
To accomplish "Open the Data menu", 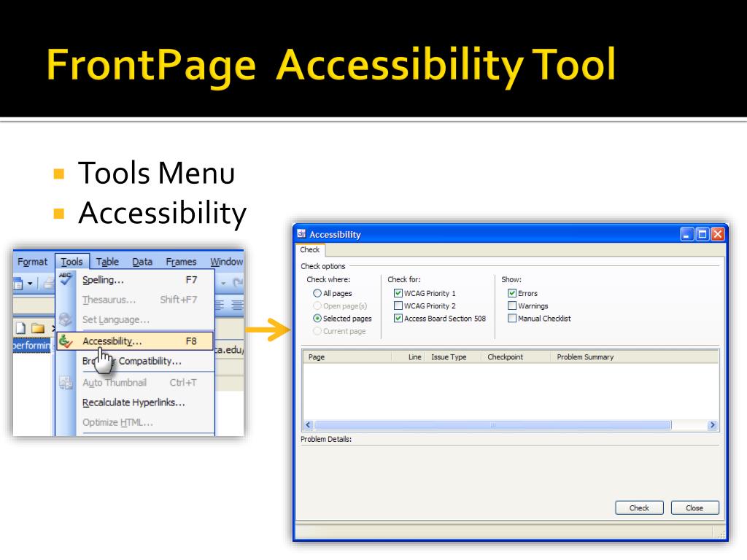I will point(142,262).
